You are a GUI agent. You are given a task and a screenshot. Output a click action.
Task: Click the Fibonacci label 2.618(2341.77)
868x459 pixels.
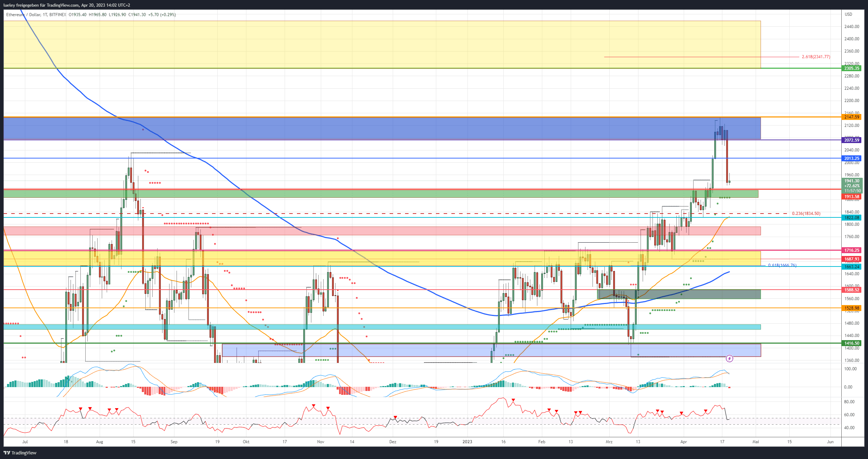pyautogui.click(x=816, y=57)
